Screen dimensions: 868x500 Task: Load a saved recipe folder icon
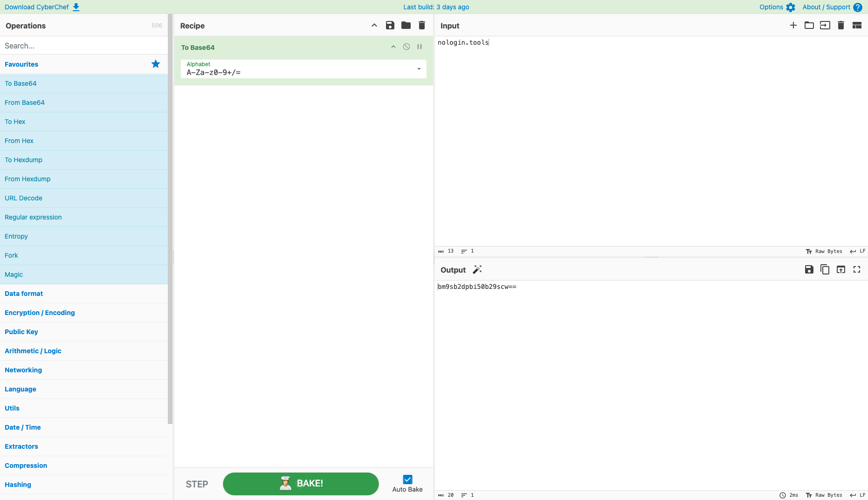tap(406, 26)
